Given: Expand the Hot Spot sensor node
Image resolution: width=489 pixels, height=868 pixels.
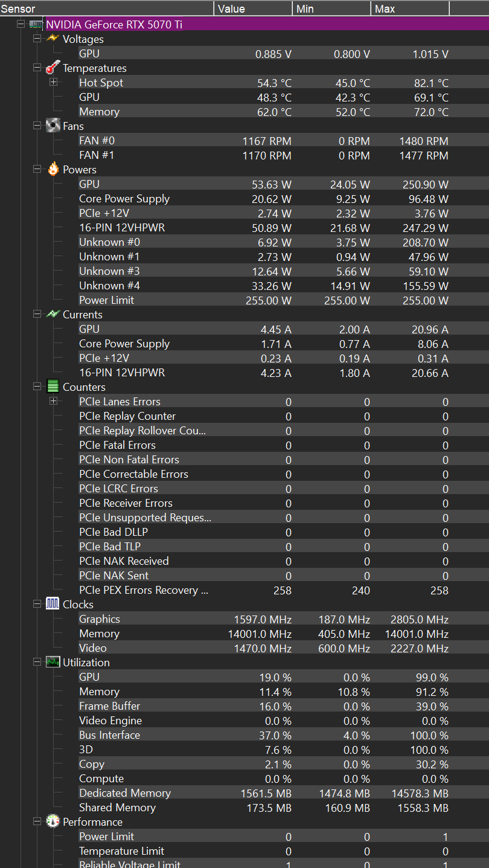Looking at the screenshot, I should tap(53, 82).
